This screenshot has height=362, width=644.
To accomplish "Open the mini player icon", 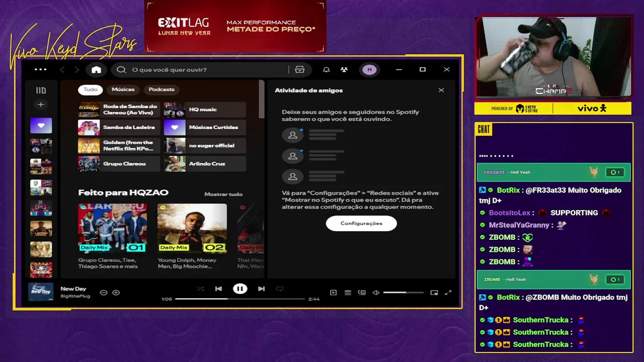I will pyautogui.click(x=434, y=292).
